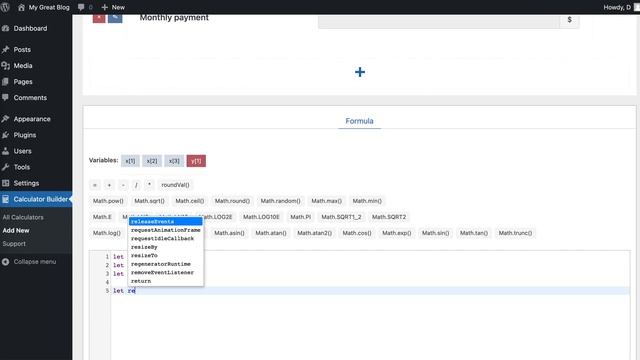Choose resizeBy autocomplete suggestion
This screenshot has width=640, height=360.
pos(166,247)
